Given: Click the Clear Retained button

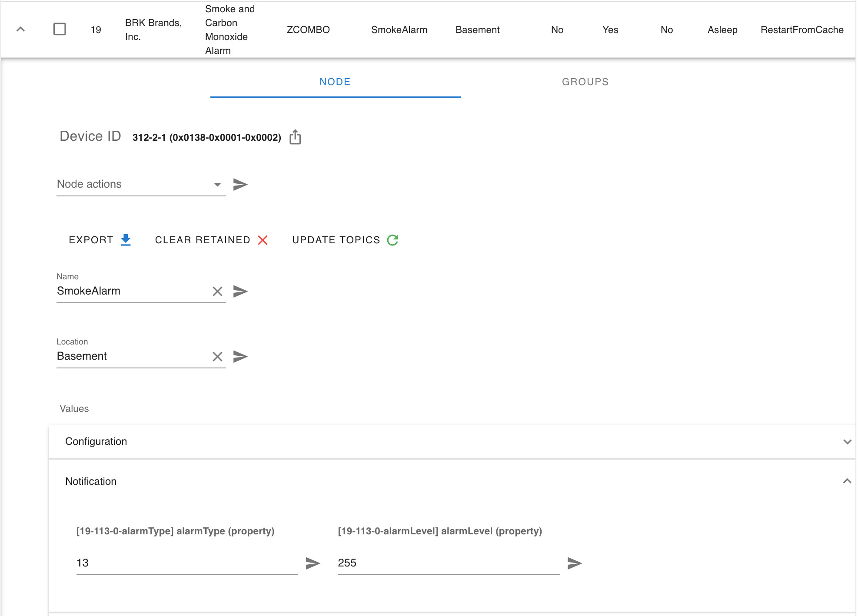Looking at the screenshot, I should (x=211, y=240).
